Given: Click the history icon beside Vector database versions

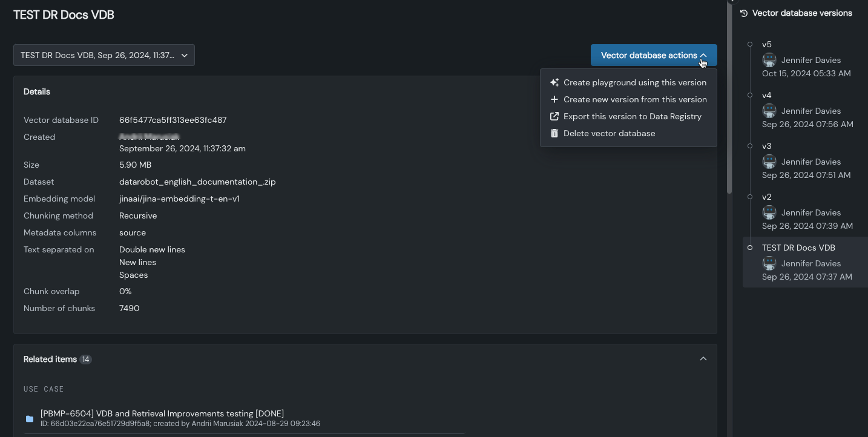Looking at the screenshot, I should click(744, 13).
